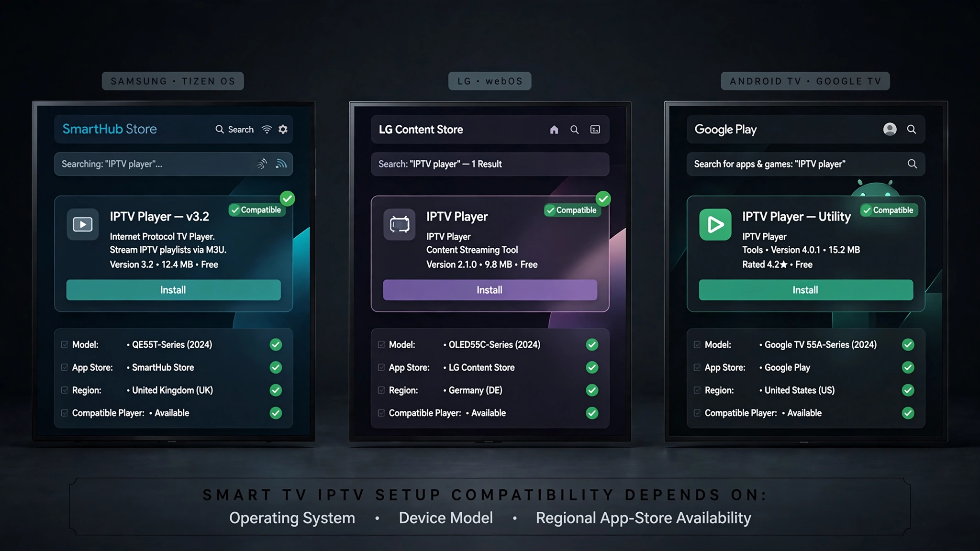Viewport: 980px width, 551px height.
Task: Select the SAMSUNG · TIZEN OS label tab
Action: tap(173, 81)
